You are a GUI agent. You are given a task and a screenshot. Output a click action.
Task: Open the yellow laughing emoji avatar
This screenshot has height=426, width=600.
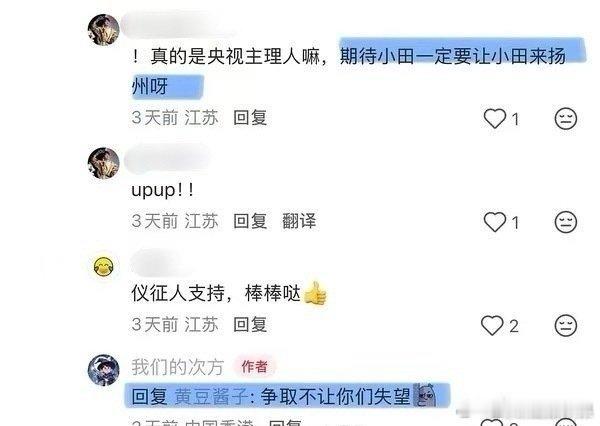click(104, 266)
